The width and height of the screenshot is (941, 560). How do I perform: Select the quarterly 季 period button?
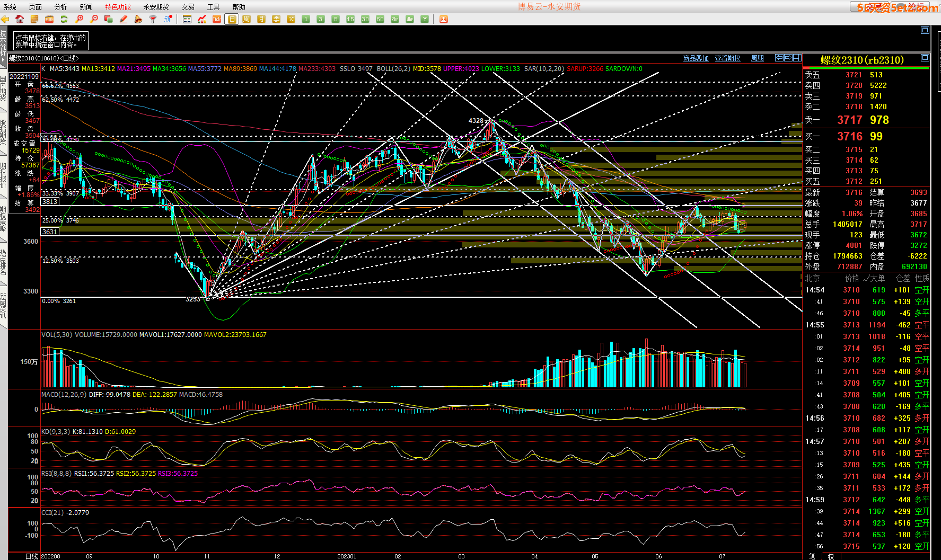click(276, 19)
